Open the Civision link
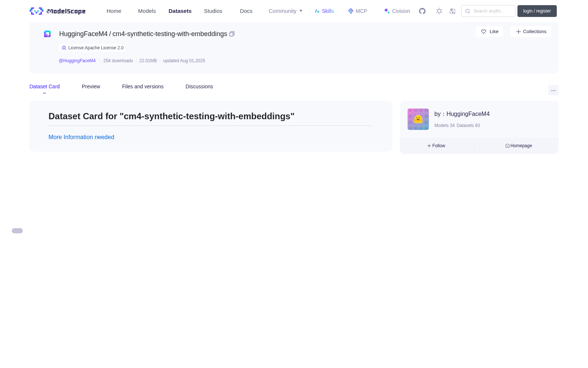 coord(397,11)
